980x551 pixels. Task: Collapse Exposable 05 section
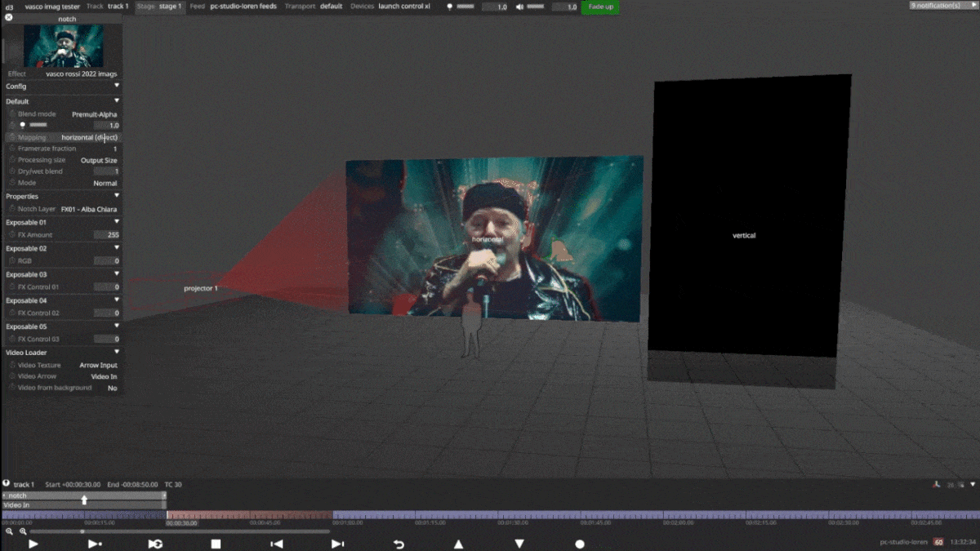[117, 327]
